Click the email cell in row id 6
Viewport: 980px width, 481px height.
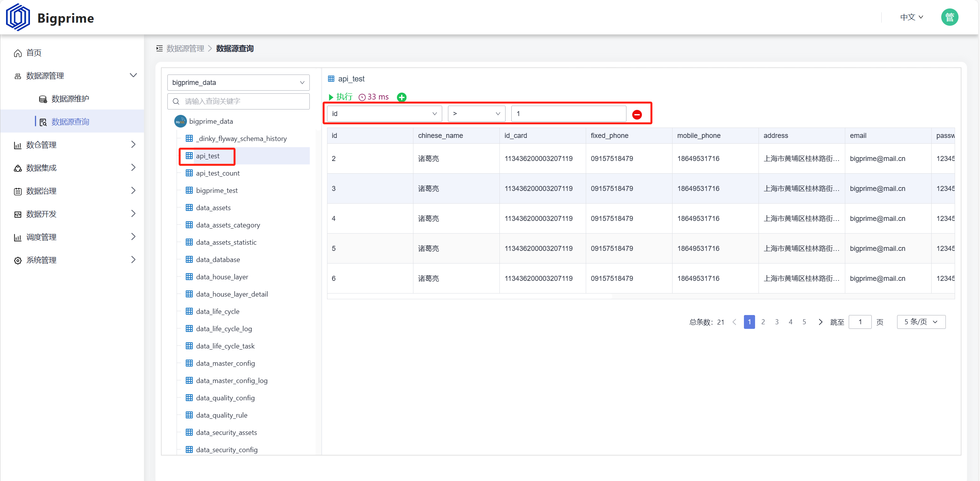click(x=888, y=279)
